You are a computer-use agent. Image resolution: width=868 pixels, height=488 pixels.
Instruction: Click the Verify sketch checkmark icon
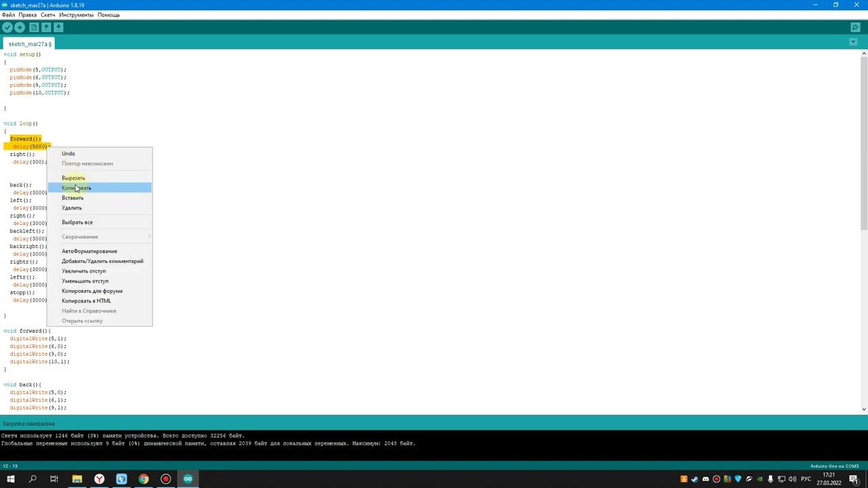[7, 27]
